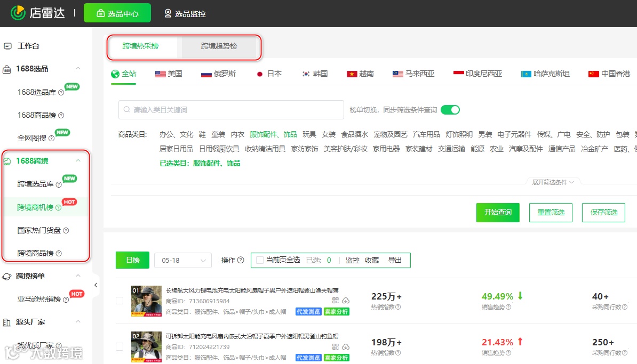Click the 保存筛选 button
Viewport: 637px width, 364px height.
point(603,212)
